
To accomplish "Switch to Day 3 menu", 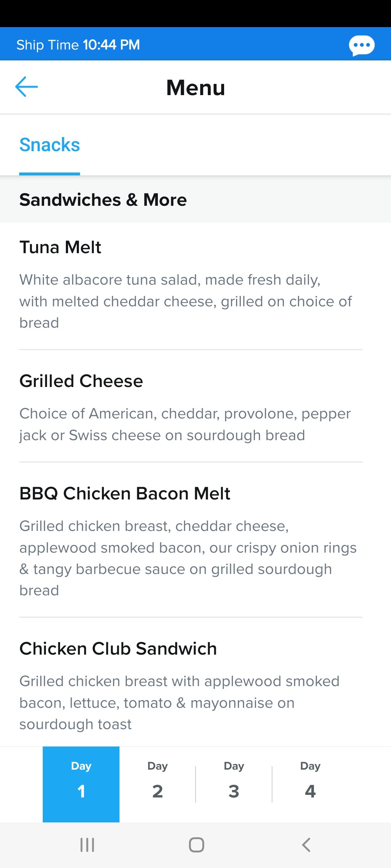I will coord(234,784).
